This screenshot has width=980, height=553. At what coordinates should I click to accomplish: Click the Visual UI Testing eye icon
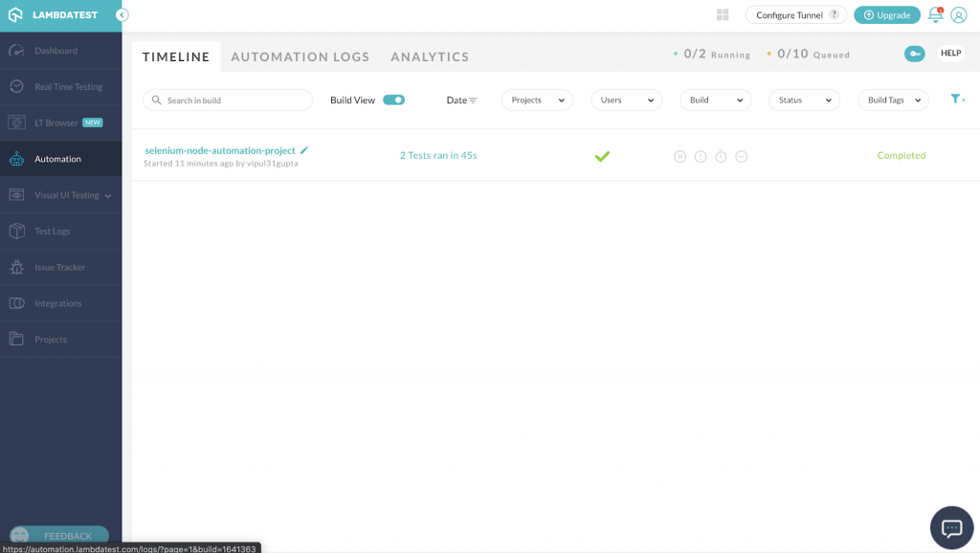pos(17,195)
